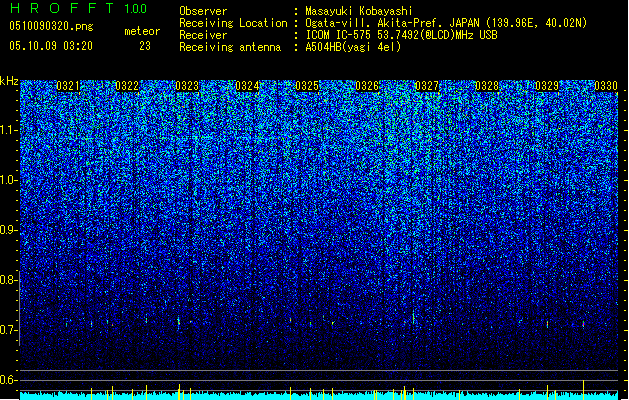Click the meteor count value 23
629x400 pixels.
[x=145, y=46]
